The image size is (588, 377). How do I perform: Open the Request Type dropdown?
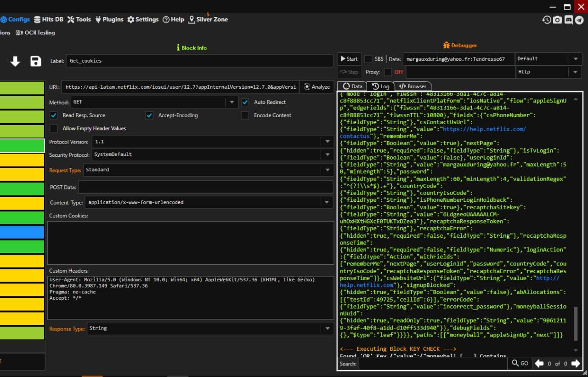point(328,170)
